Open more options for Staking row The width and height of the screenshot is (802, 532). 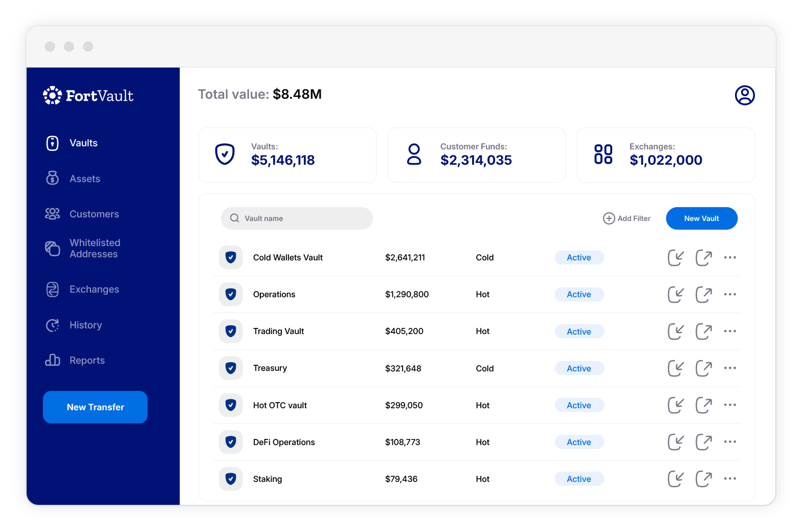(x=730, y=478)
